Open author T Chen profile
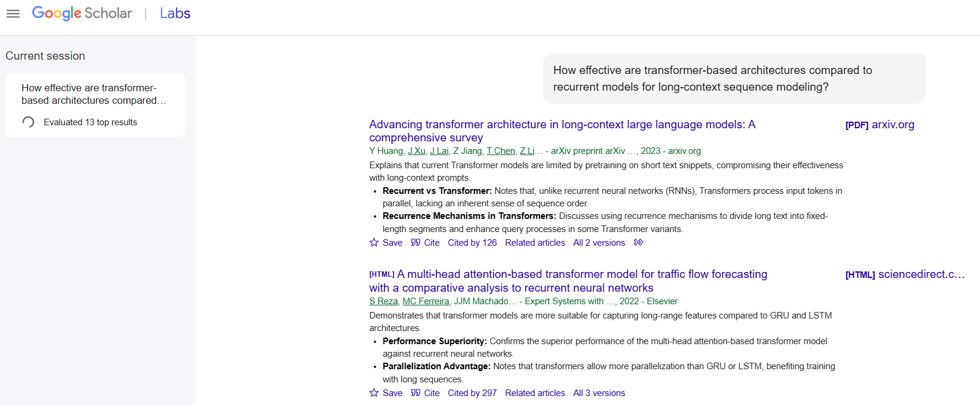 click(x=501, y=151)
